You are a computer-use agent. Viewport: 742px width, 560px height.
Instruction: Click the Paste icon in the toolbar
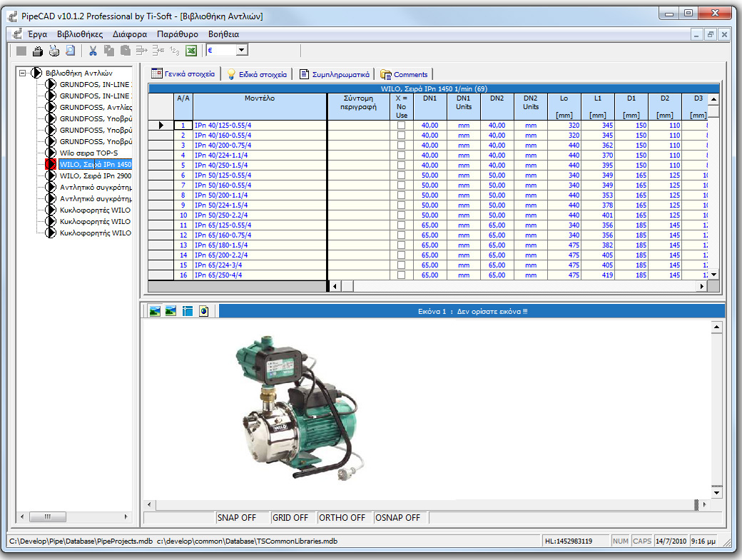tap(125, 51)
